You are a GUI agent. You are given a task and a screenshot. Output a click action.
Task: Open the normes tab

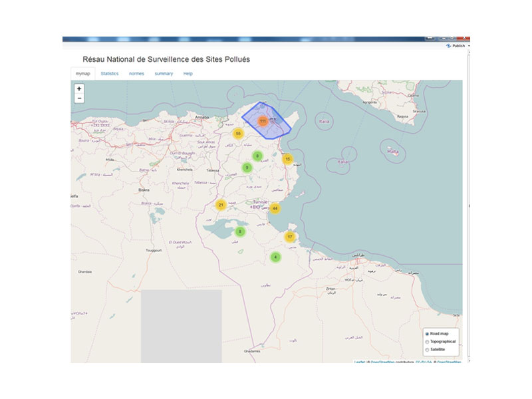click(x=136, y=73)
